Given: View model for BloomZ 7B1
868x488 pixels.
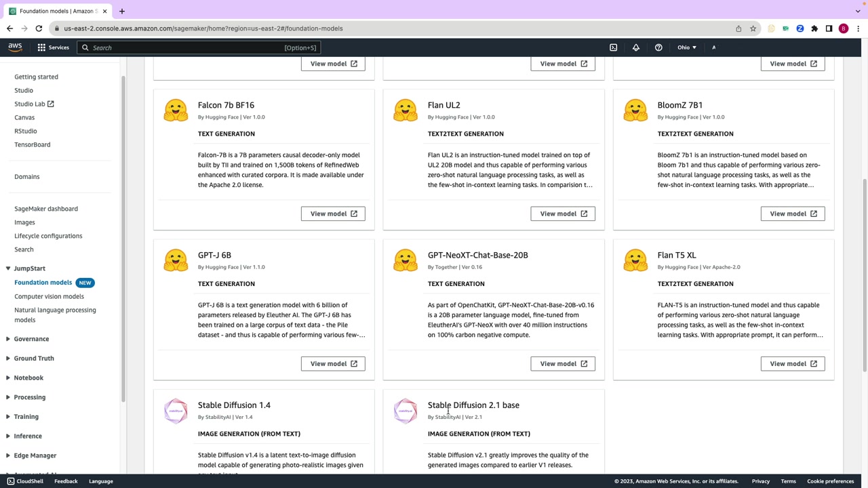Looking at the screenshot, I should pyautogui.click(x=793, y=213).
